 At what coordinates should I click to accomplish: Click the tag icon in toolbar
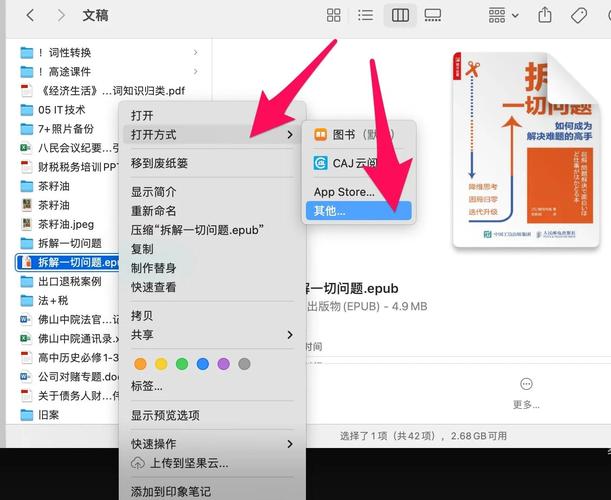pyautogui.click(x=578, y=15)
